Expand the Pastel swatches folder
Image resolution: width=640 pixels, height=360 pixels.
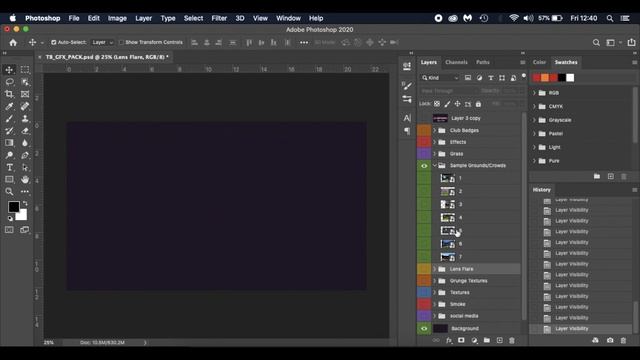534,134
